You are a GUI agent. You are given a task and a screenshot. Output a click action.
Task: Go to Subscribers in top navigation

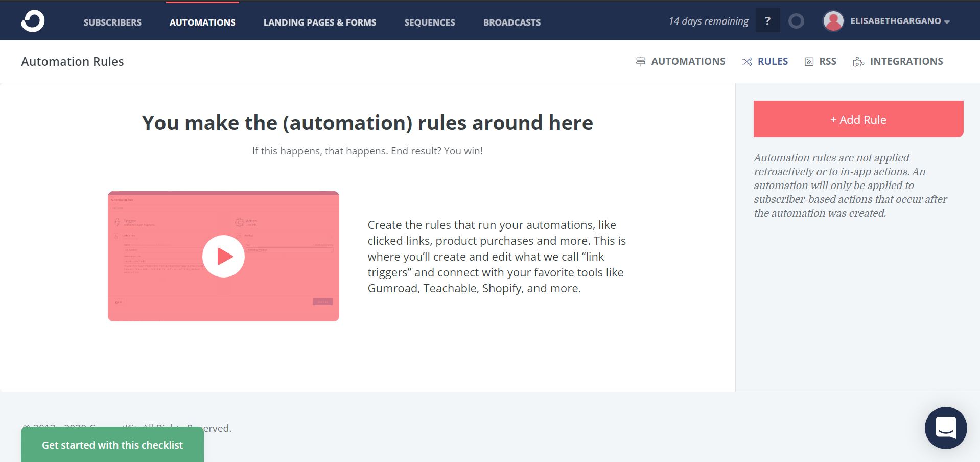(112, 22)
